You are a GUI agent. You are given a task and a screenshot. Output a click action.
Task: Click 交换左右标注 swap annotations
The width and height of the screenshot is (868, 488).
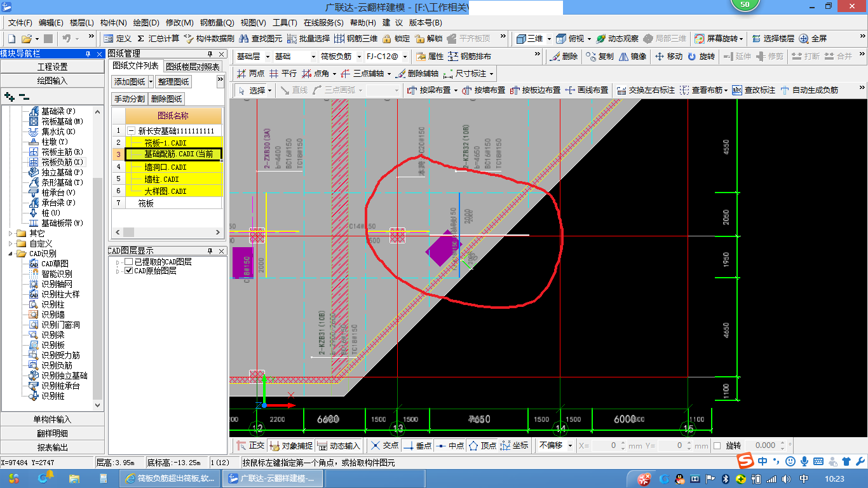[x=646, y=90]
